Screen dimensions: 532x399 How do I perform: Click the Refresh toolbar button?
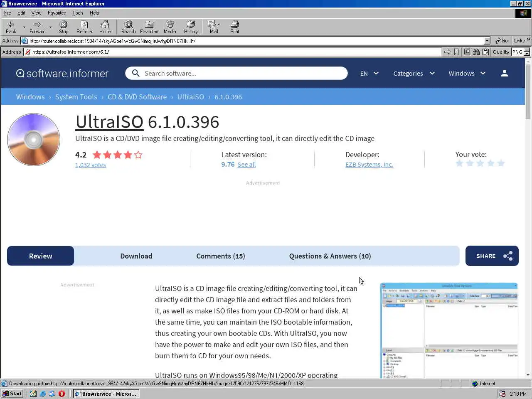pos(84,27)
